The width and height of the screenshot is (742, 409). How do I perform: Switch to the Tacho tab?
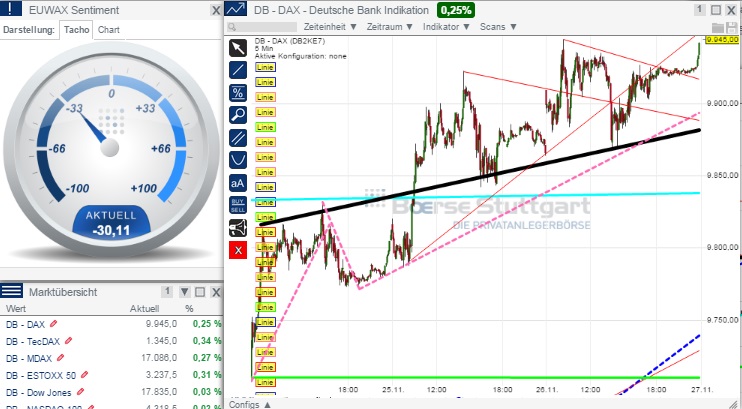(x=76, y=30)
